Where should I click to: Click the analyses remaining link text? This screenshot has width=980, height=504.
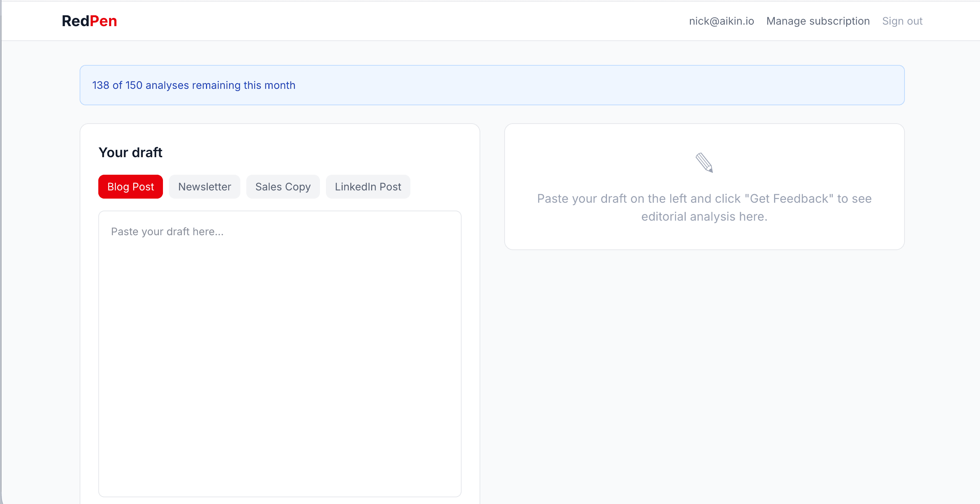click(x=194, y=85)
